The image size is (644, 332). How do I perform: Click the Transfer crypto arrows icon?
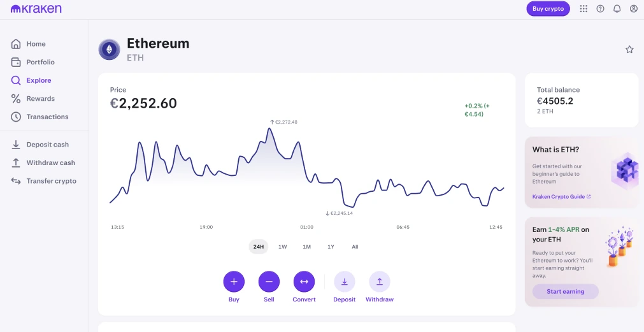pyautogui.click(x=16, y=181)
